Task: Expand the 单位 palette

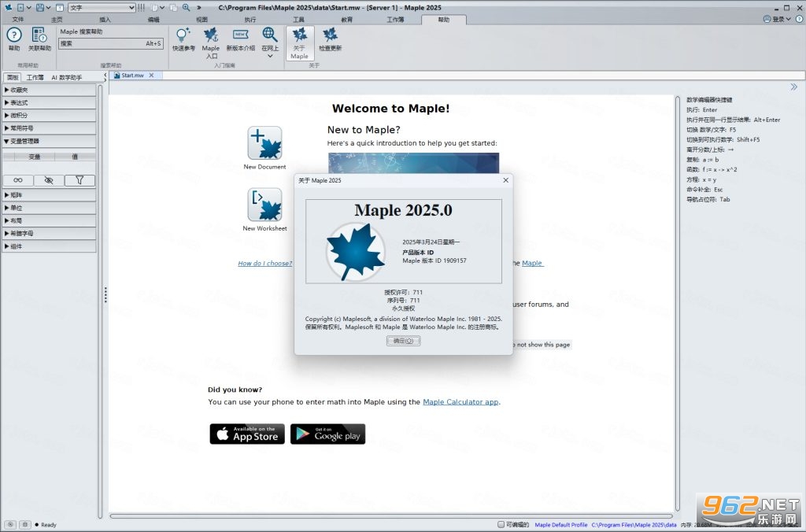Action: tap(49, 208)
